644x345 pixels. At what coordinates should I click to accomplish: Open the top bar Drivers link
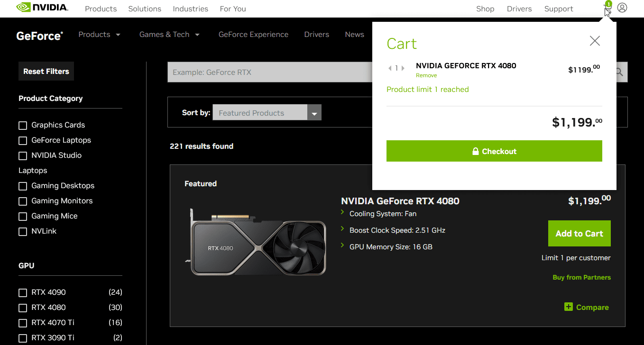[519, 9]
